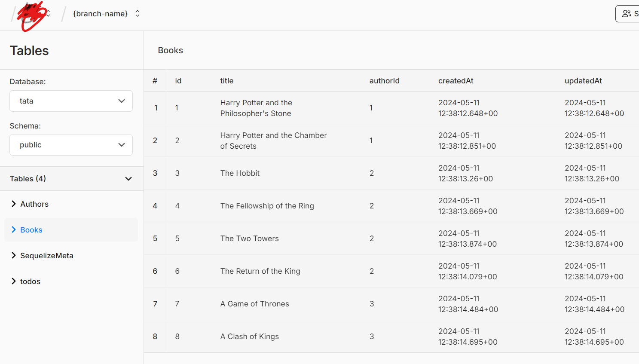Open the Database dropdown showing tata
The image size is (639, 364).
coord(71,101)
